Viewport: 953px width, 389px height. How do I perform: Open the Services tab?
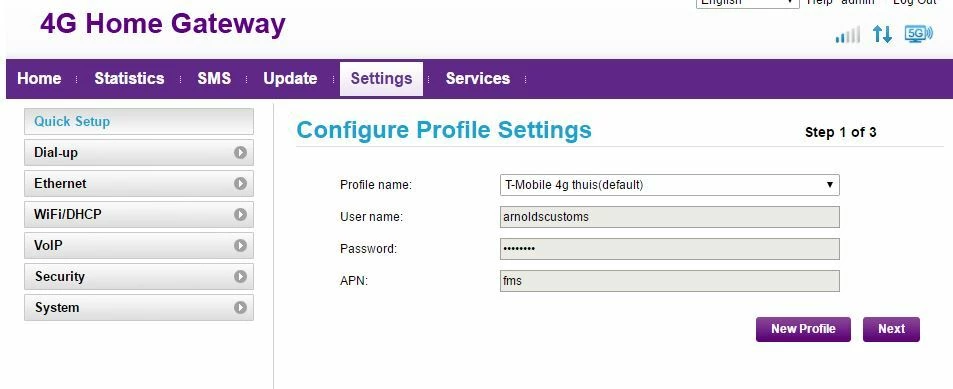478,78
